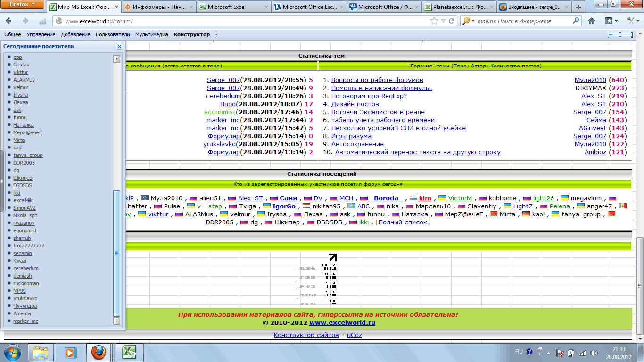
Task: Open user 'Муля2010' profile at 640 posts
Action: [590, 80]
